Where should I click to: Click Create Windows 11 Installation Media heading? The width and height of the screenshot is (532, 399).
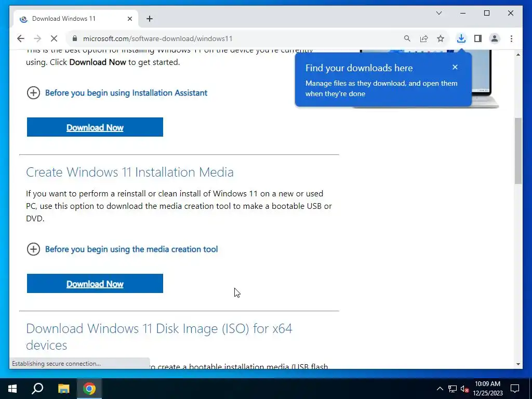coord(129,172)
